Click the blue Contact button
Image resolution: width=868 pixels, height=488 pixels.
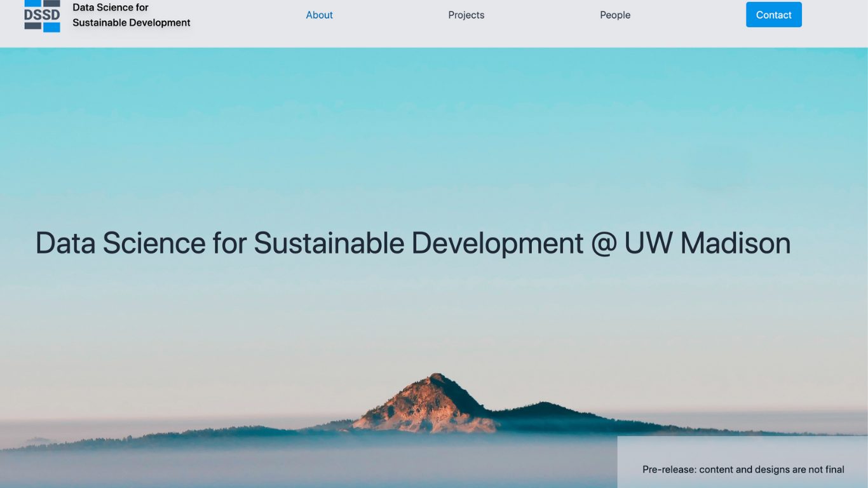pyautogui.click(x=774, y=15)
